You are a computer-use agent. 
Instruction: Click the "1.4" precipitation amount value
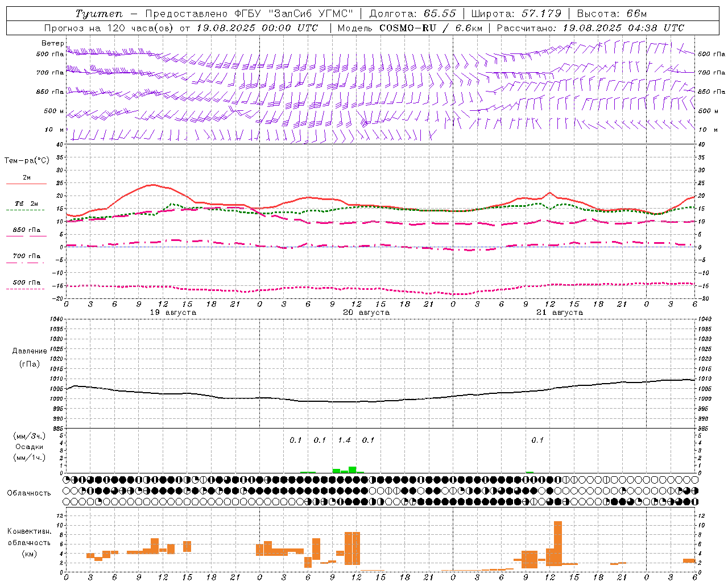pyautogui.click(x=344, y=440)
